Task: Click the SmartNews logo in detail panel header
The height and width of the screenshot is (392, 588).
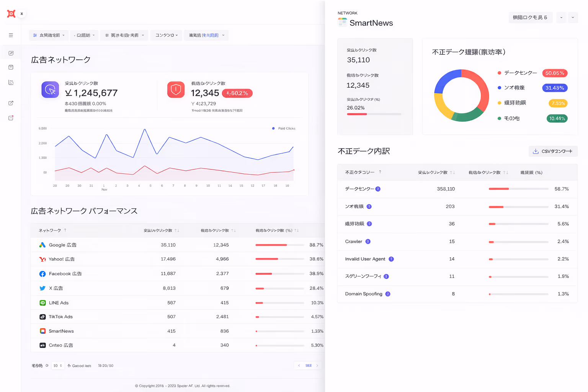Action: point(342,23)
